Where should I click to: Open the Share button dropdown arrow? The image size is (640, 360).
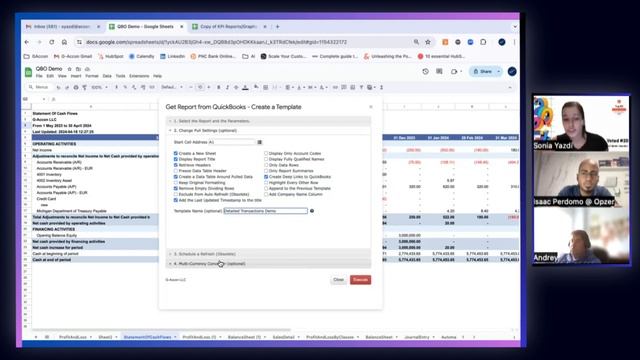coord(499,71)
